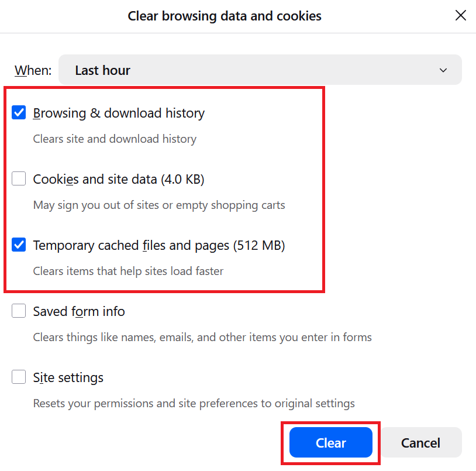Uncheck the Temporary cached files and pages checkbox
The height and width of the screenshot is (471, 476).
click(x=19, y=245)
